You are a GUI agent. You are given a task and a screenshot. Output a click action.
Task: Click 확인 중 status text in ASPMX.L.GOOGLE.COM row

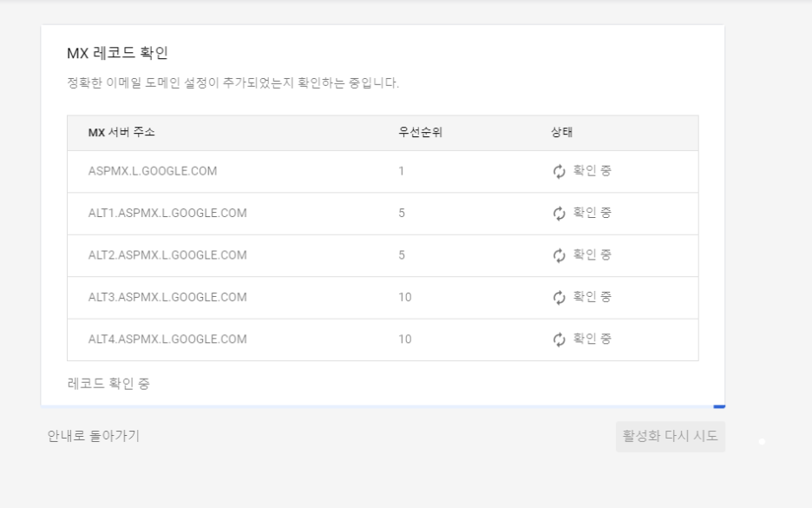(592, 170)
